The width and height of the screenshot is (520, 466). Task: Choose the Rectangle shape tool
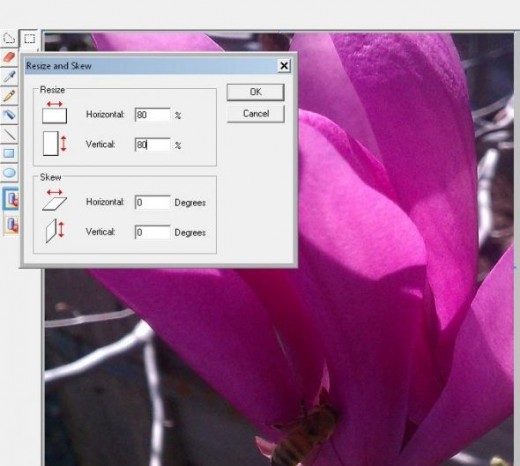coord(9,153)
